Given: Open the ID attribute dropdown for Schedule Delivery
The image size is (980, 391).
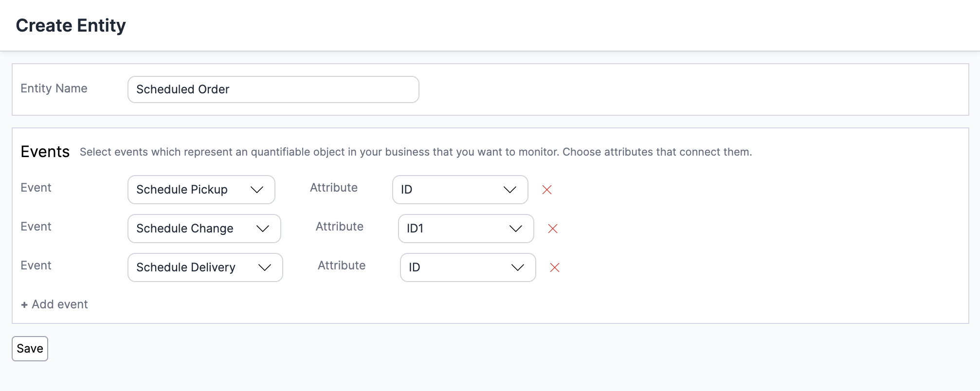Looking at the screenshot, I should tap(468, 267).
